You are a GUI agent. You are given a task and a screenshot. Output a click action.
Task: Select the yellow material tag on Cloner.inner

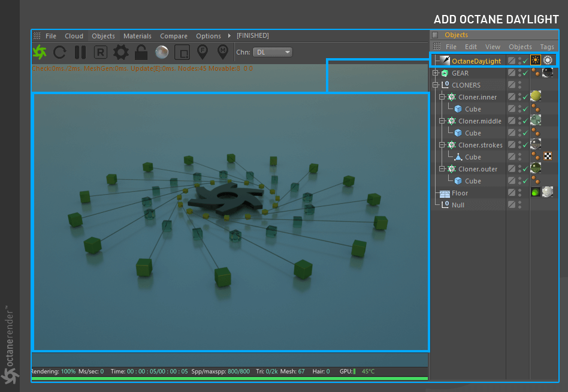pyautogui.click(x=536, y=96)
